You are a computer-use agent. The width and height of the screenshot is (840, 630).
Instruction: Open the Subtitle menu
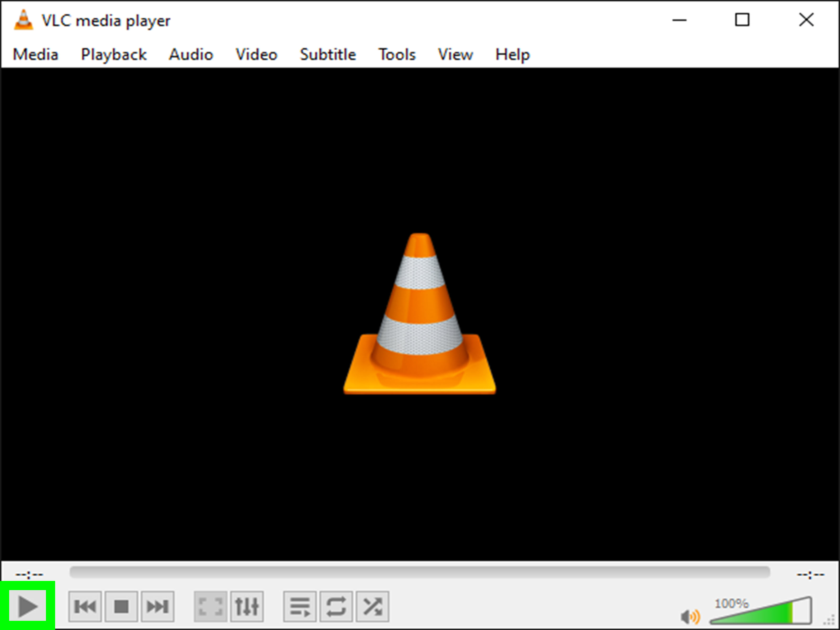pyautogui.click(x=328, y=55)
